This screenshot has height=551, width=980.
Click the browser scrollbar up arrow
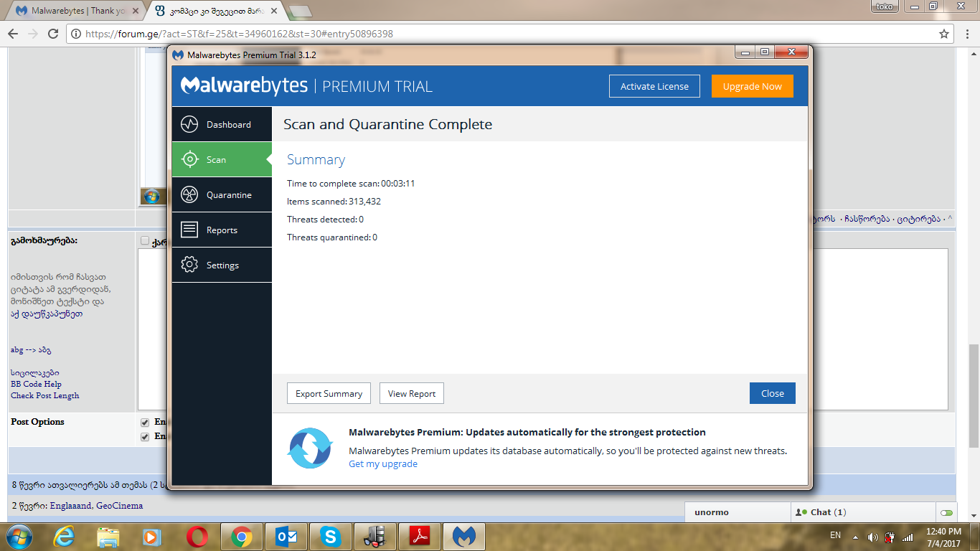point(974,54)
